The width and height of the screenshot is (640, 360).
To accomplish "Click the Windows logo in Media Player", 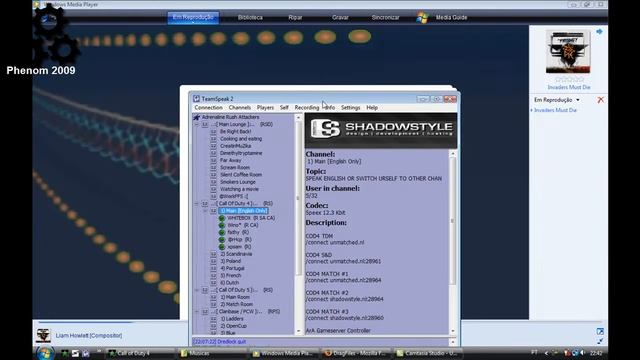I will [422, 18].
